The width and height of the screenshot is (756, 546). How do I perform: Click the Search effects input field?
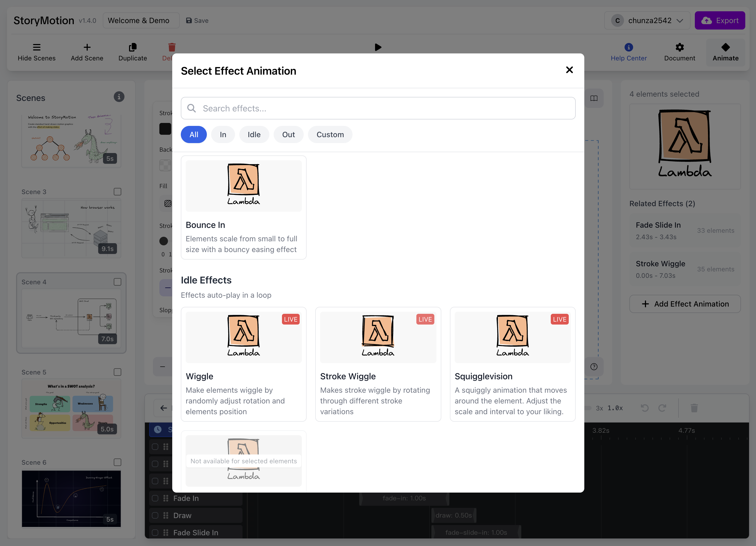coord(378,108)
